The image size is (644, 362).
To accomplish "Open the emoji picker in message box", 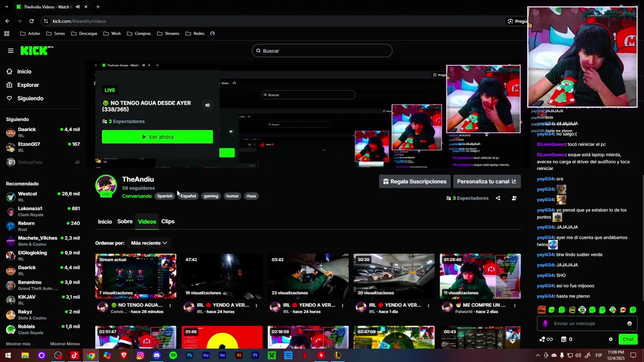I will point(629,323).
